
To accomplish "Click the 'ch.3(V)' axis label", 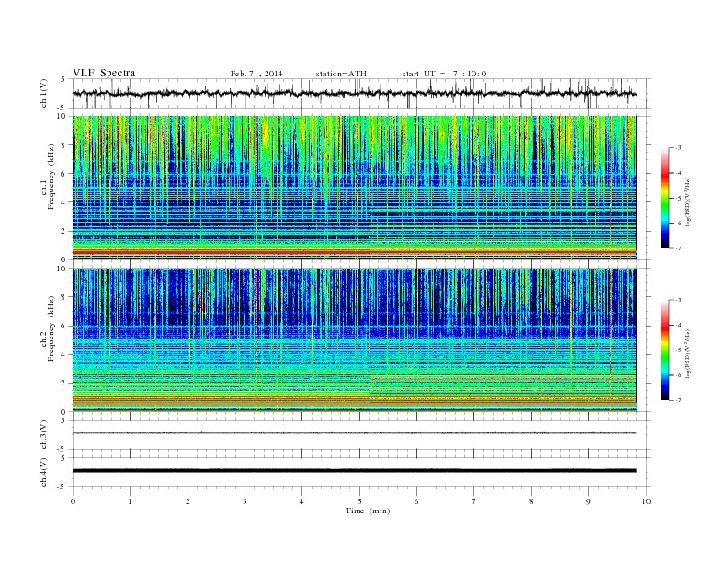I will click(44, 435).
